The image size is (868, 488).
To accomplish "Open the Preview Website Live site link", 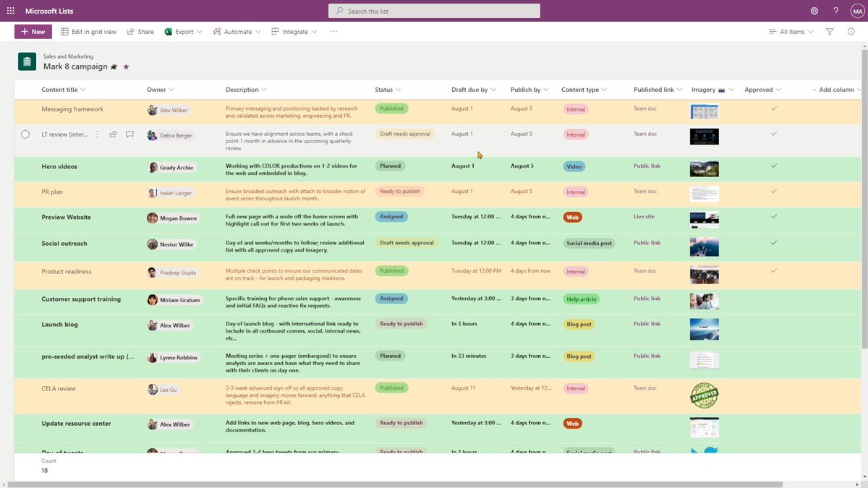I will click(644, 216).
